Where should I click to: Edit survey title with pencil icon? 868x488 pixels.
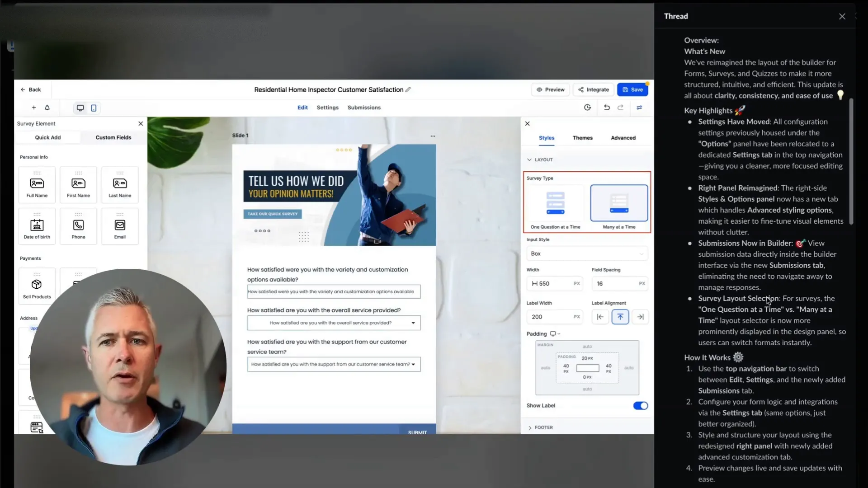[x=408, y=89]
